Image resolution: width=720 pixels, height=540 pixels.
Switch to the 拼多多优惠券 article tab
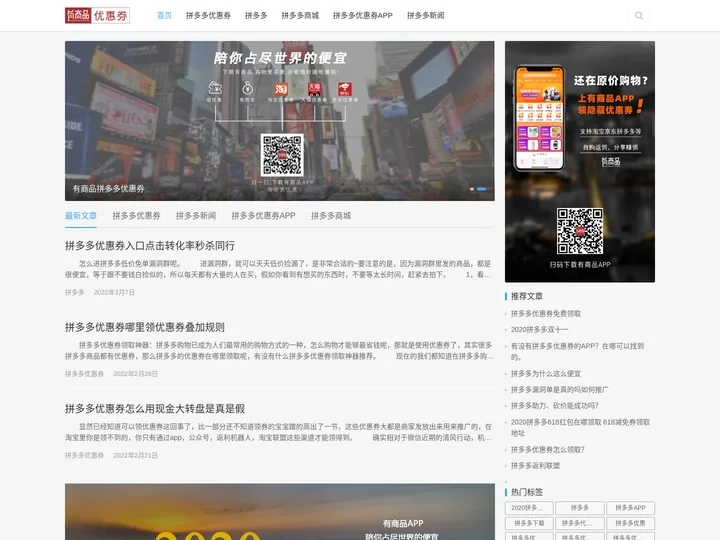(136, 216)
